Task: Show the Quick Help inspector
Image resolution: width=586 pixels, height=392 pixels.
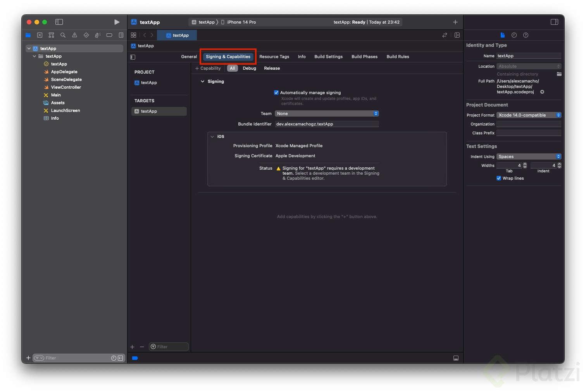Action: pyautogui.click(x=526, y=35)
